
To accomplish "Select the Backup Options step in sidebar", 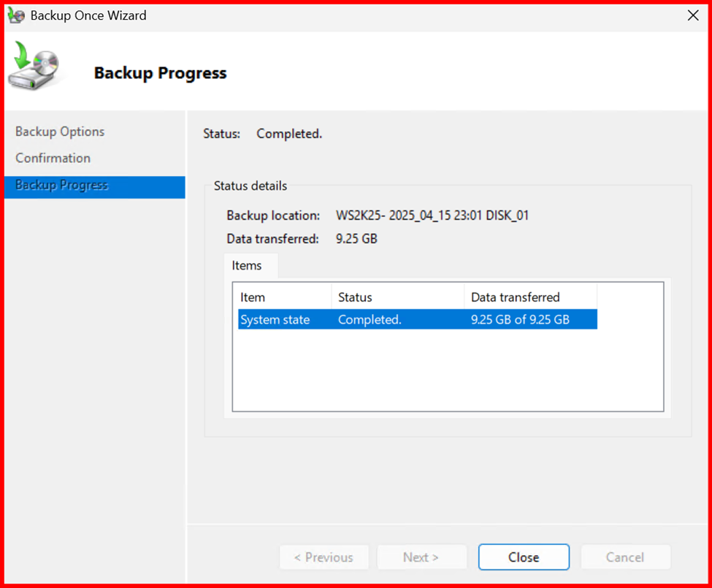I will [x=60, y=131].
